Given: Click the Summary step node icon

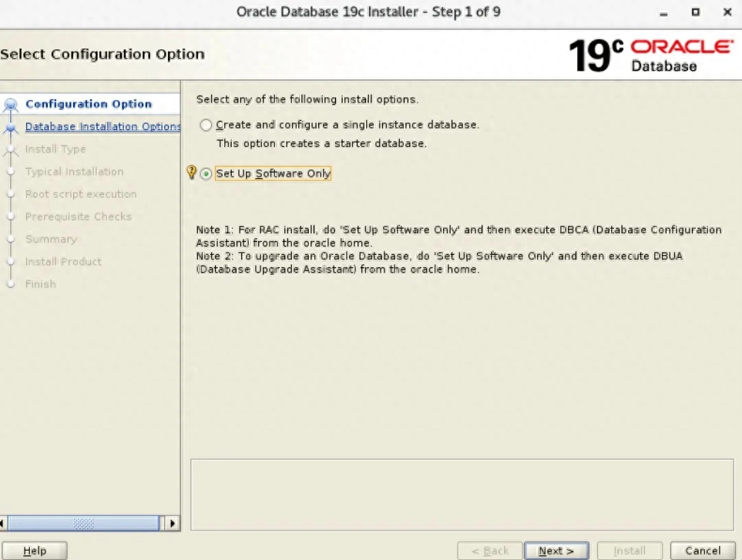Looking at the screenshot, I should (12, 239).
